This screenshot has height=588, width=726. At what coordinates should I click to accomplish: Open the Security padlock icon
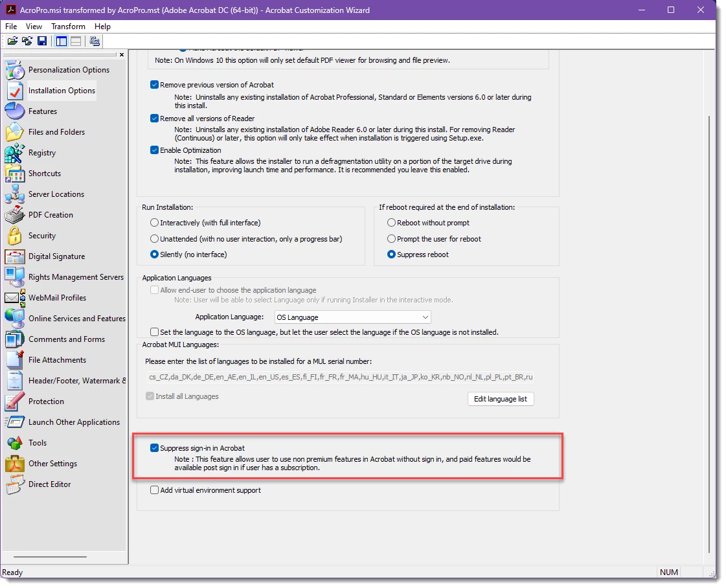tap(15, 236)
